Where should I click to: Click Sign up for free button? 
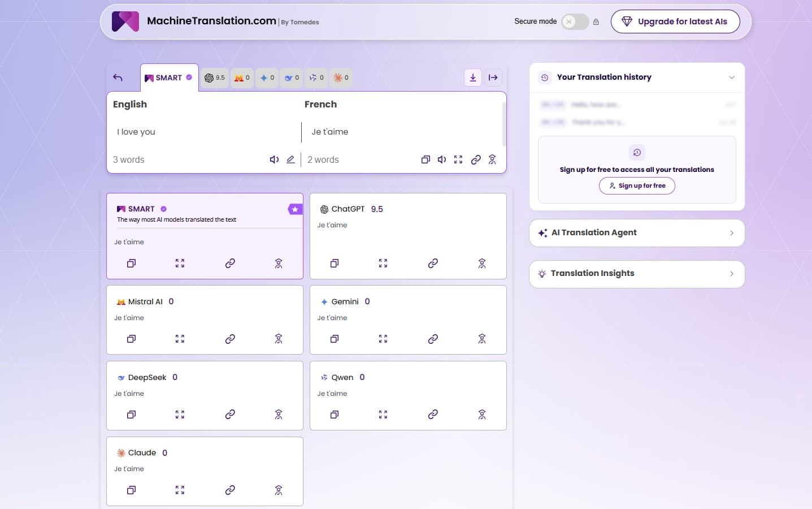tap(637, 186)
